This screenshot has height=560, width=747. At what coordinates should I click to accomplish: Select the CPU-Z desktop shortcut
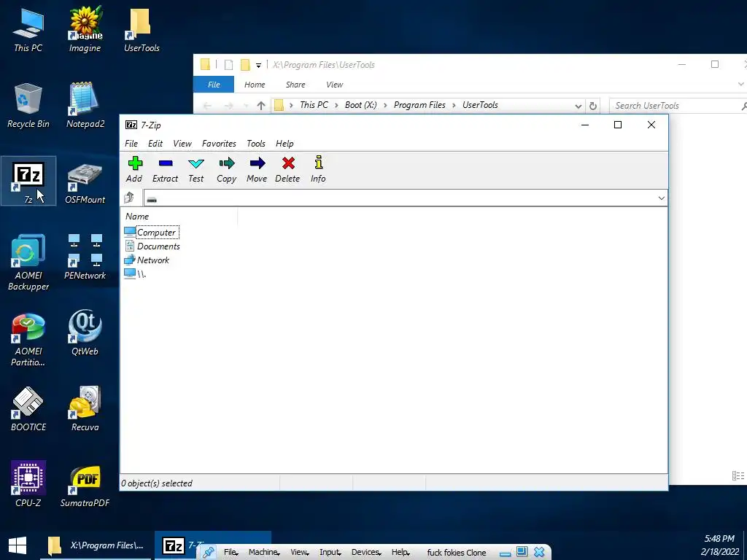tap(28, 484)
